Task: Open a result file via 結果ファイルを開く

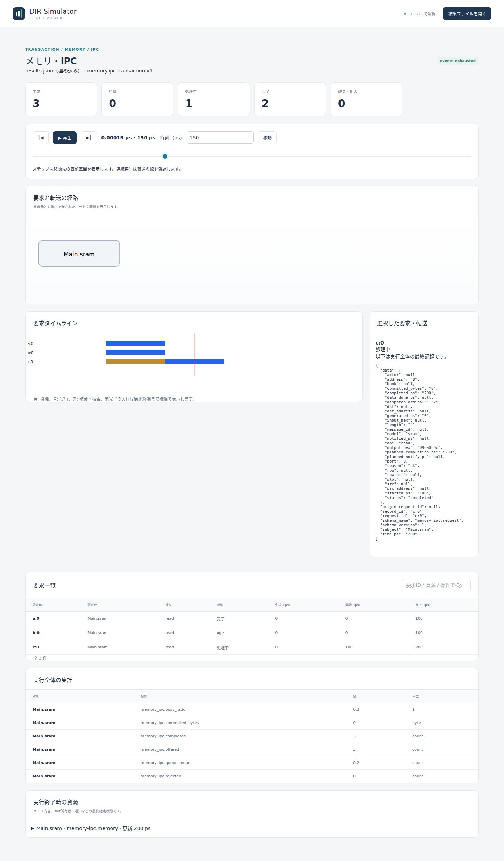Action: pos(467,14)
